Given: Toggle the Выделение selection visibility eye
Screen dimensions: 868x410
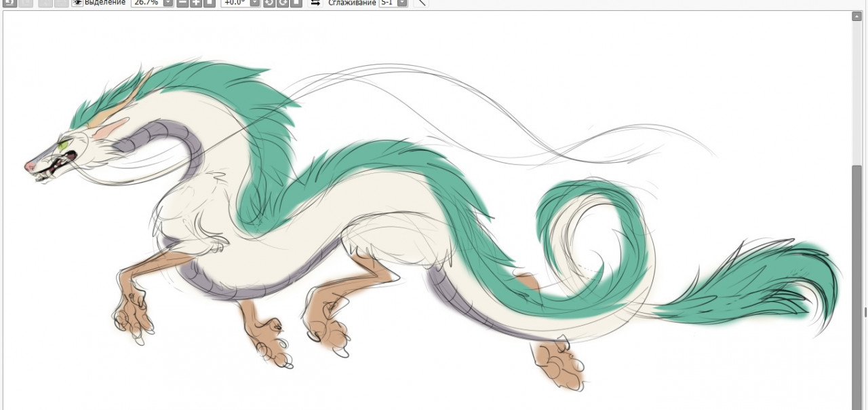Looking at the screenshot, I should pos(77,3).
